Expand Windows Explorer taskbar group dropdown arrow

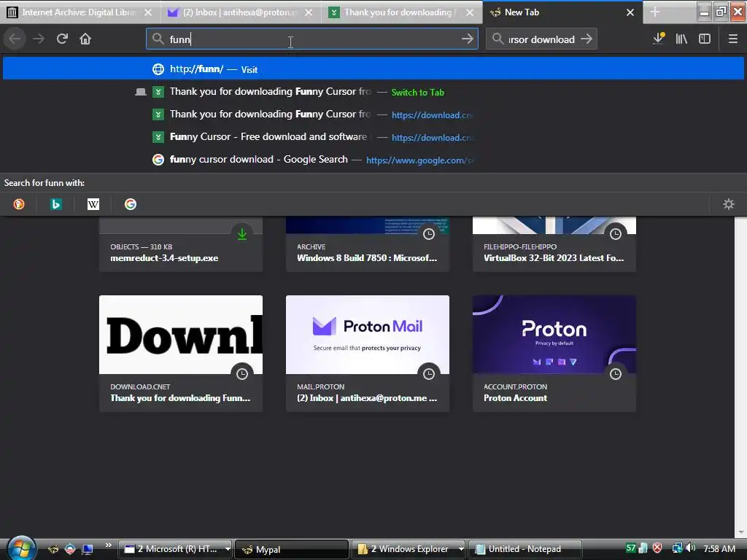pyautogui.click(x=461, y=549)
